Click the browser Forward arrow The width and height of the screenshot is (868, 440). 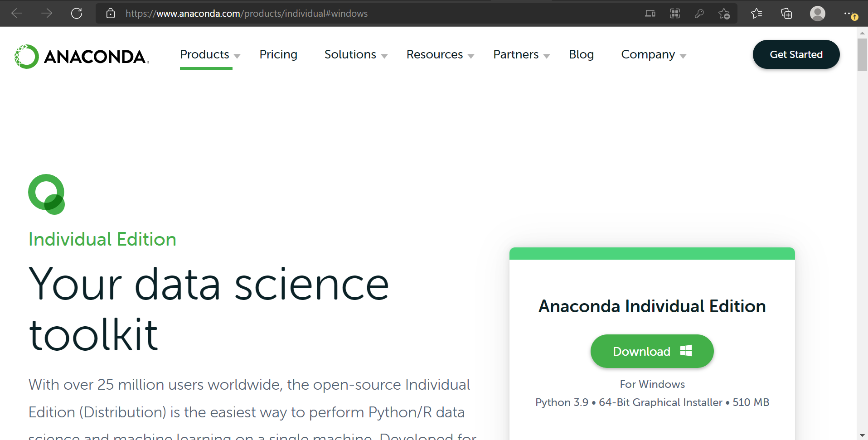click(47, 13)
